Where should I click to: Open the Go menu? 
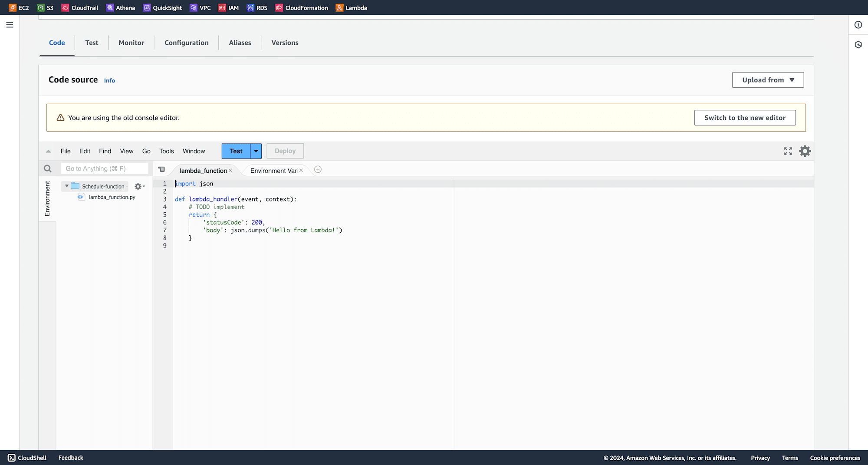tap(146, 151)
